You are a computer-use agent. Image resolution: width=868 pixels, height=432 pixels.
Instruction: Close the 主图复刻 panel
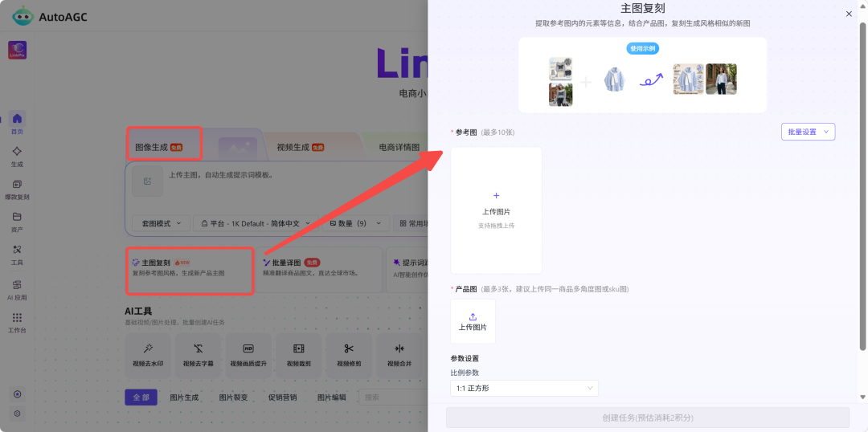tap(849, 14)
